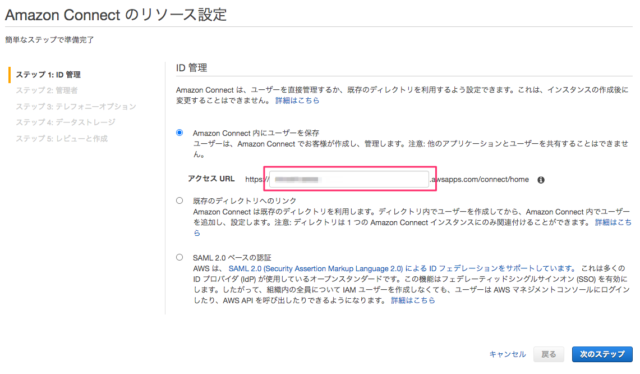The height and width of the screenshot is (374, 640).
Task: Click the '.awsapps.com/connect/home' URL suffix text
Action: tap(480, 179)
